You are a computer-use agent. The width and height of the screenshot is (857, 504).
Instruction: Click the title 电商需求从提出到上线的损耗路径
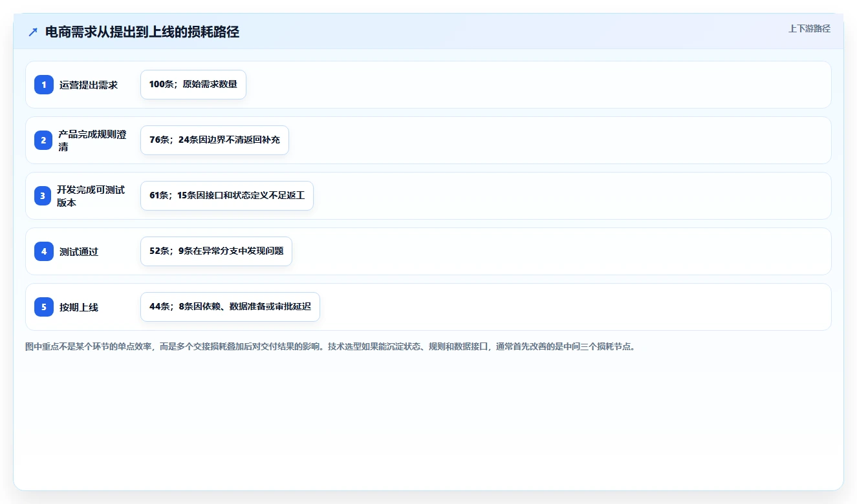(142, 32)
